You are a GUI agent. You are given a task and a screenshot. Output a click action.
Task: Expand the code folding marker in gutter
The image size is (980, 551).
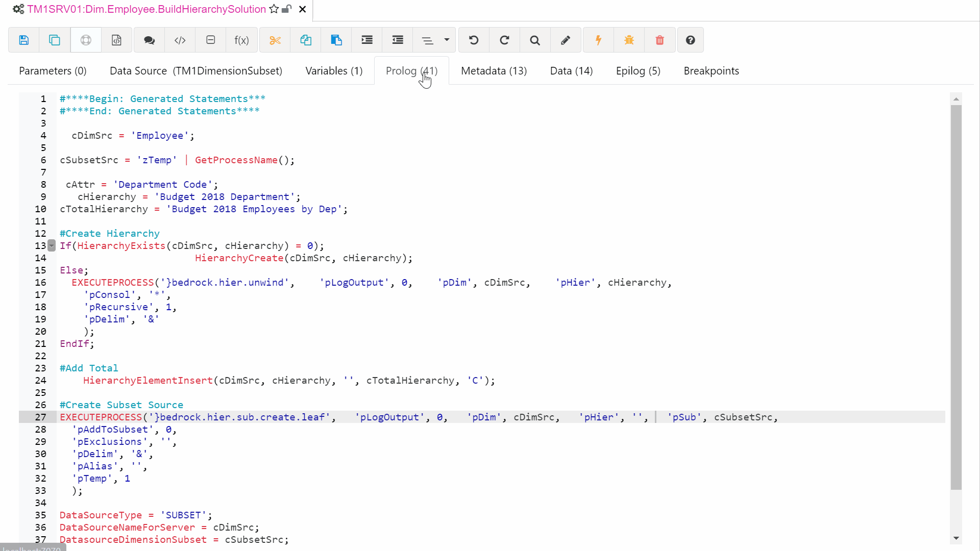click(51, 245)
